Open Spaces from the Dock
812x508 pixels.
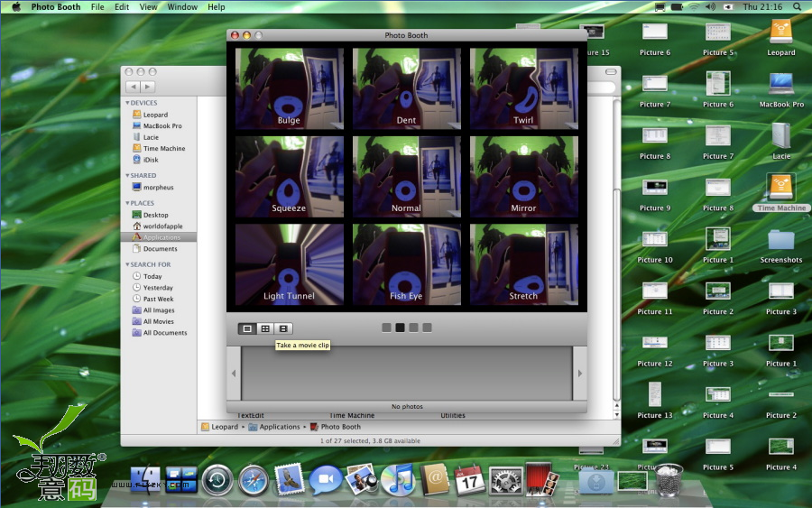tap(181, 479)
